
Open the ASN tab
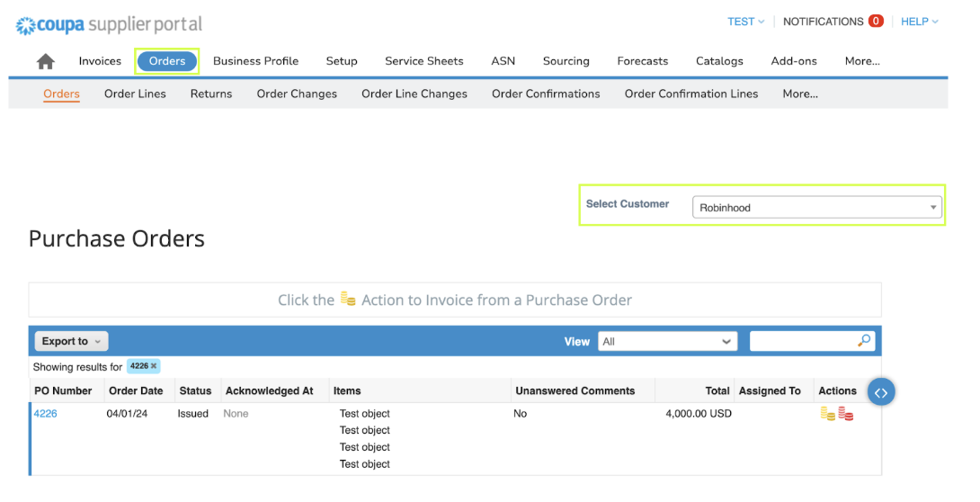pos(503,61)
